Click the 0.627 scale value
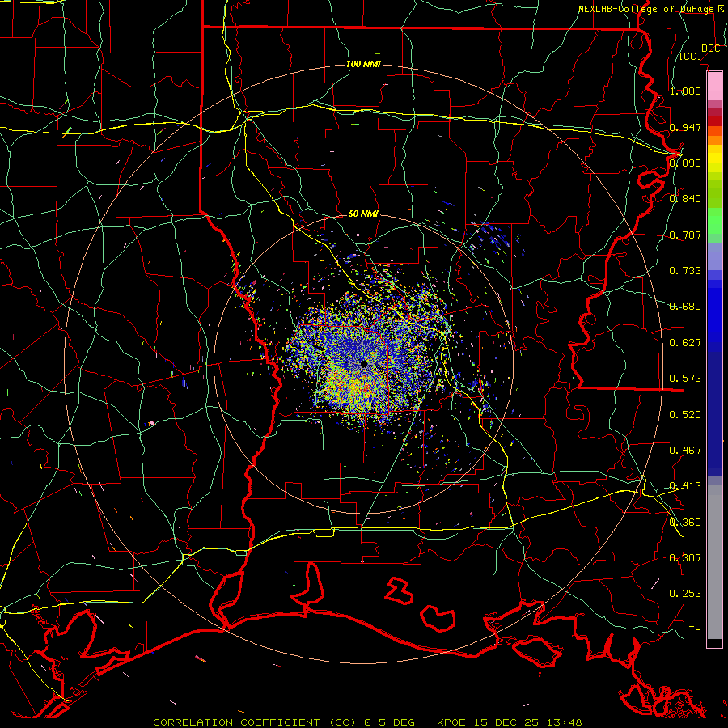Viewport: 728px width, 728px height. (x=685, y=343)
